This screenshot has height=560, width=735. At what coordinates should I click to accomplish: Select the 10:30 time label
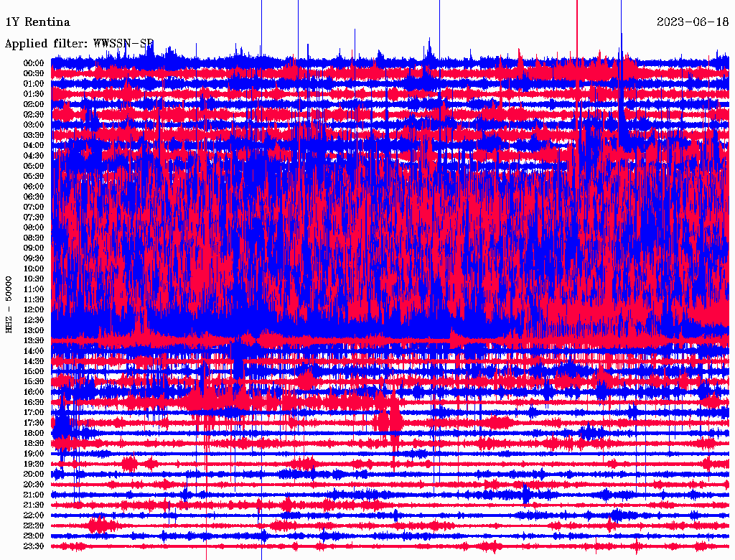(34, 279)
